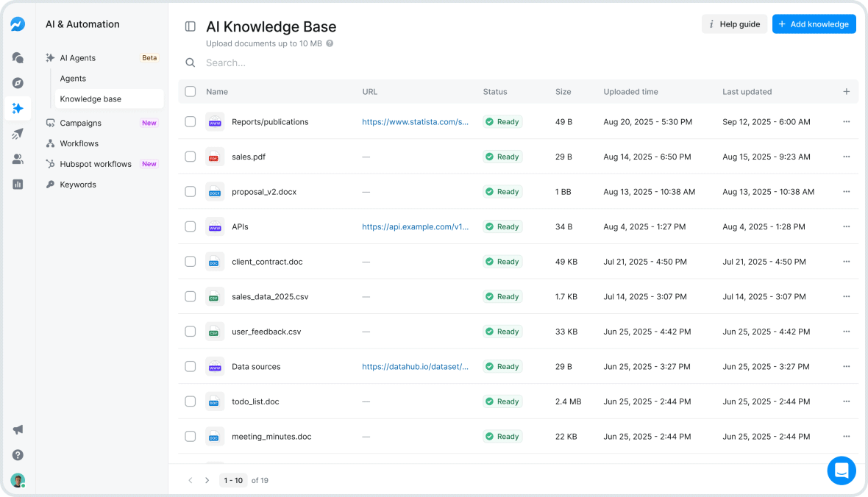Open the actions menu for sales.pdf

click(x=847, y=157)
